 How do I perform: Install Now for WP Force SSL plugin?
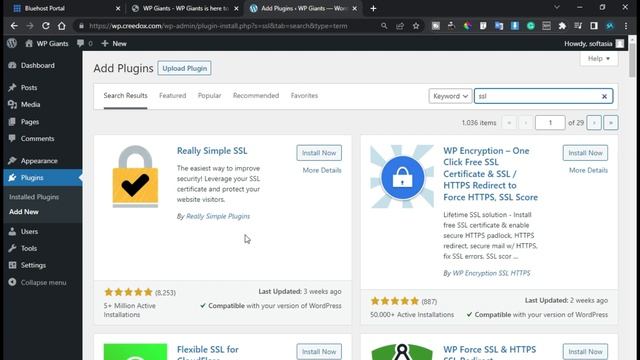tap(585, 351)
